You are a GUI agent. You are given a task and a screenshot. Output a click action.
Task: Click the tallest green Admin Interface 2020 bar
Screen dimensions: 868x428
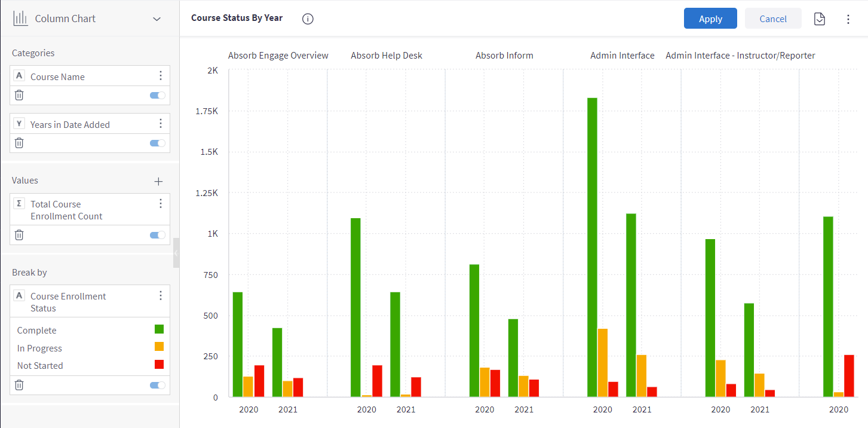click(x=592, y=247)
